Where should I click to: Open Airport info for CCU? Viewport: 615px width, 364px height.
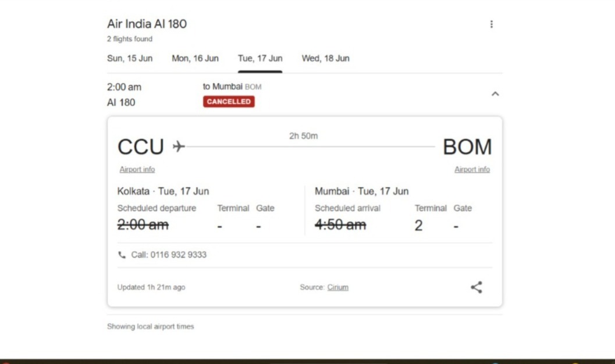click(x=137, y=170)
